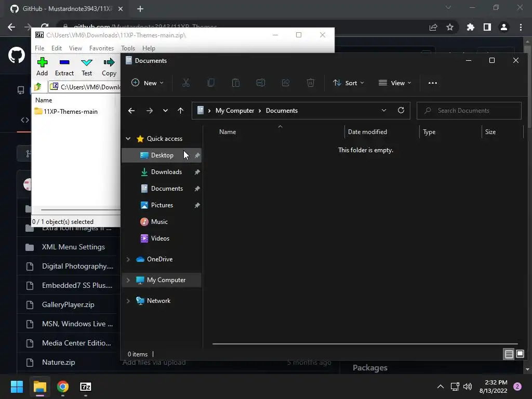
Task: Switch to details view in status bar
Action: coord(509,354)
